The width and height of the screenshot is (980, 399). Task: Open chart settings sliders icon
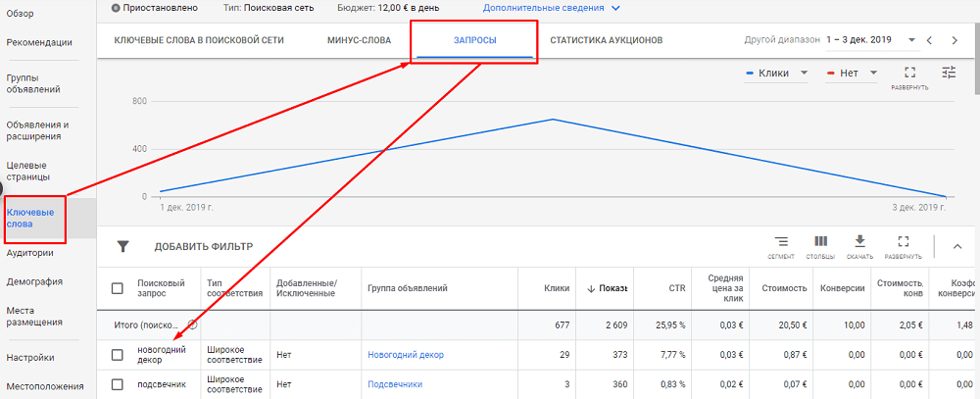click(949, 74)
